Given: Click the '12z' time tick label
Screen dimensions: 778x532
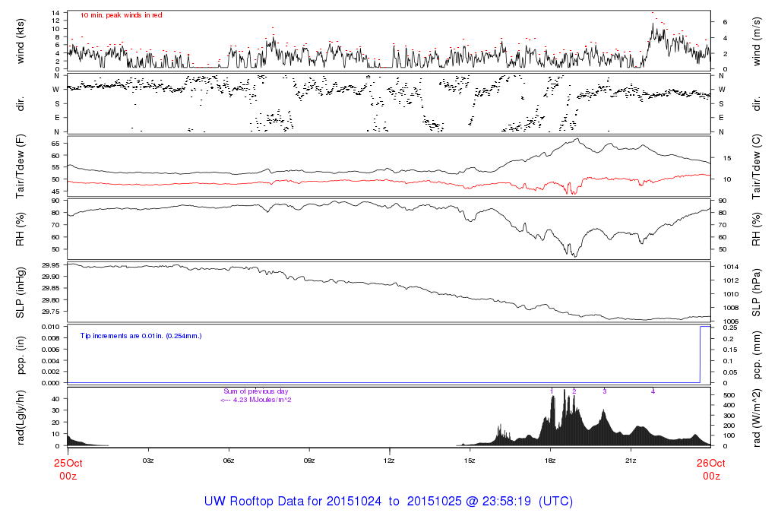Looking at the screenshot, I should [389, 461].
